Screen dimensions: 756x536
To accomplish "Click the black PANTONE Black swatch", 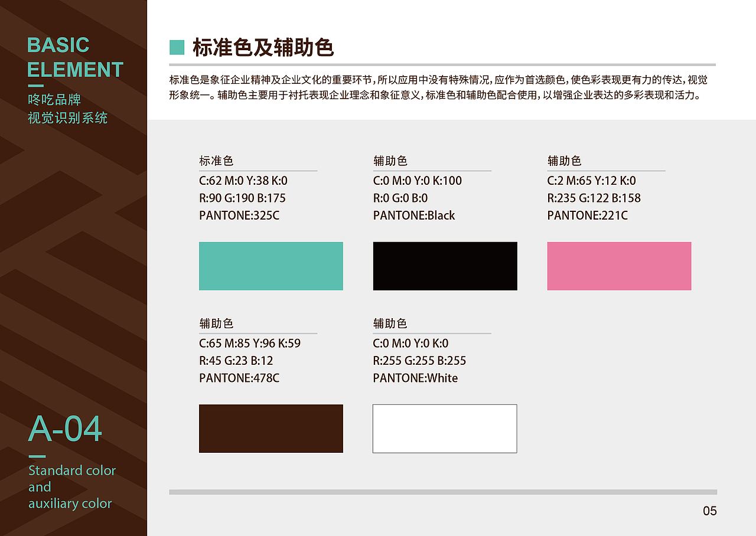I will tap(445, 266).
